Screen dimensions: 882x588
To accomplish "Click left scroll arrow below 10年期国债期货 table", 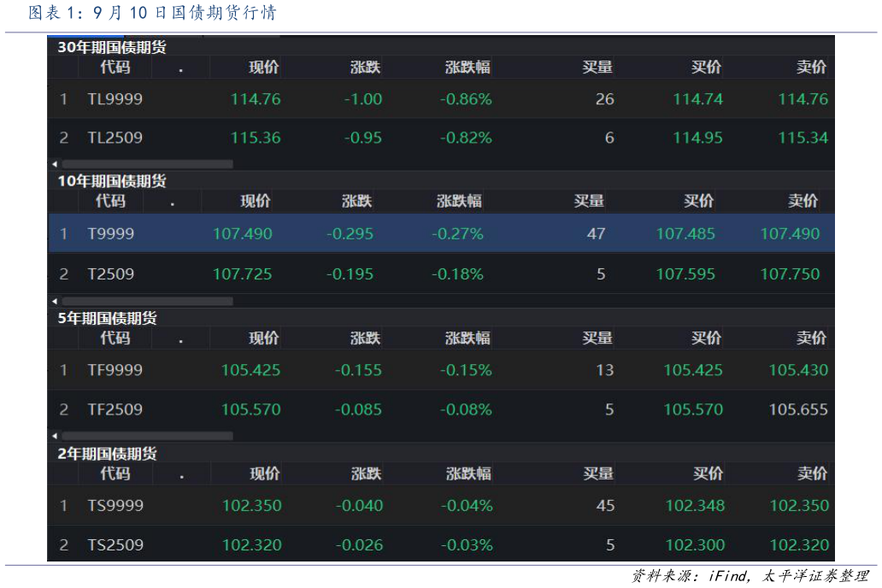I will coord(55,302).
